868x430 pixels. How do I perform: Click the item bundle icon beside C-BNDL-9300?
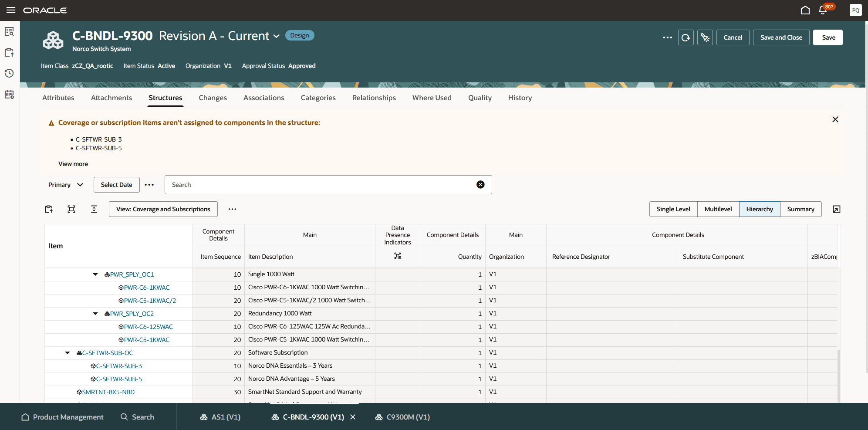[x=53, y=41]
